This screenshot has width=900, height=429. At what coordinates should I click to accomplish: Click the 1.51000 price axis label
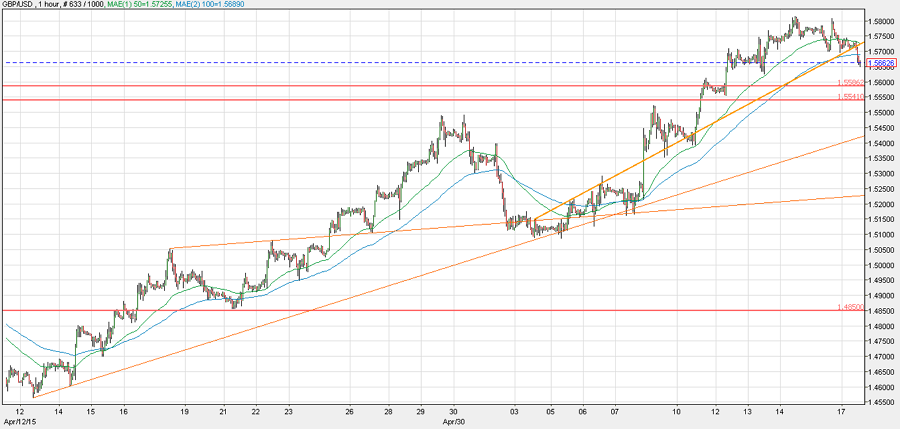(882, 235)
